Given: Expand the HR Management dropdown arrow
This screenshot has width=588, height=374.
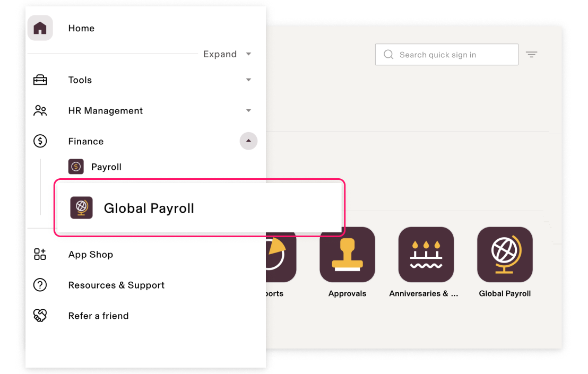Looking at the screenshot, I should point(248,110).
